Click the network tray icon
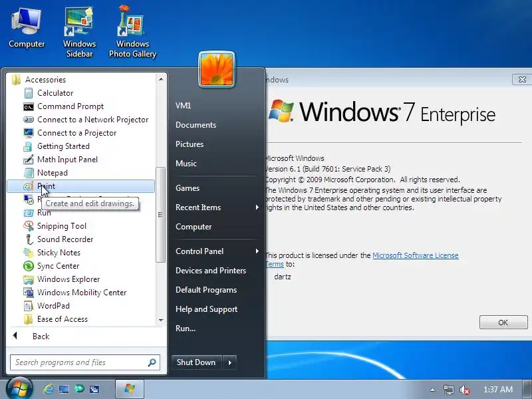The width and height of the screenshot is (532, 399). [x=448, y=390]
